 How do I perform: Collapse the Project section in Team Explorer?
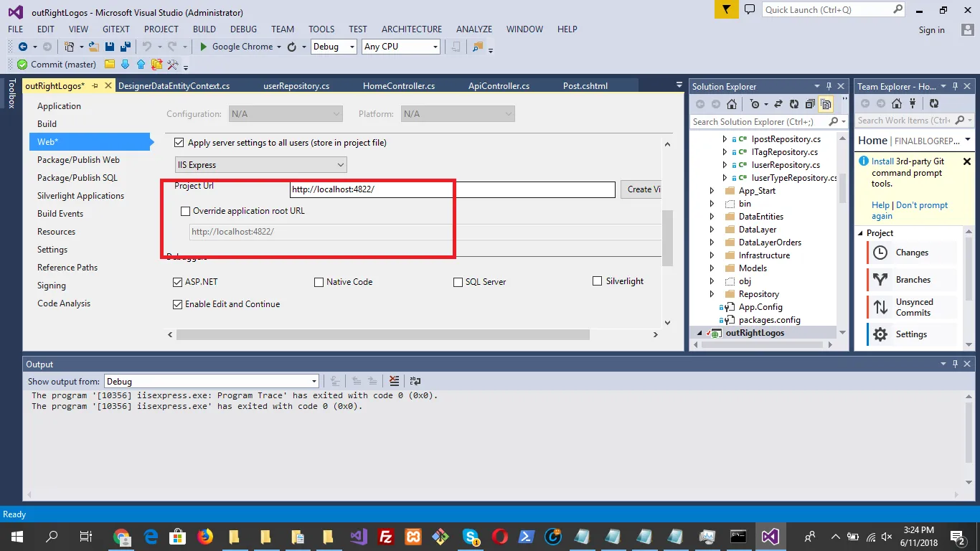click(860, 233)
